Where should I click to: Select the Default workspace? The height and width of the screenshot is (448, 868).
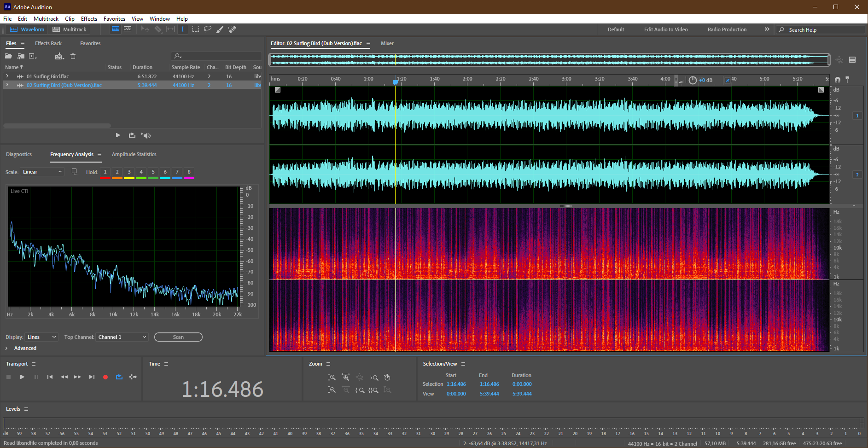(616, 29)
